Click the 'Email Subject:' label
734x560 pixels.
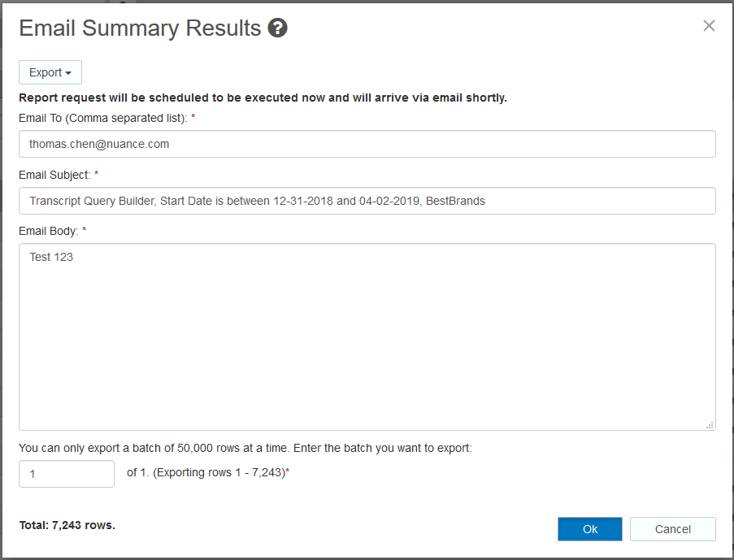tap(54, 175)
